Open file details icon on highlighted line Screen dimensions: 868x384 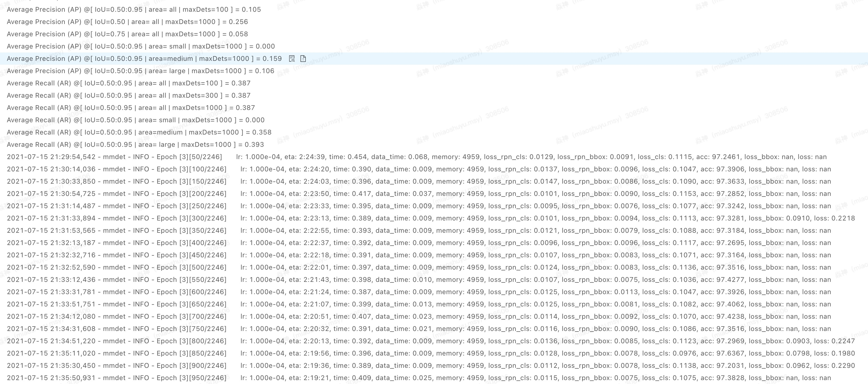(303, 58)
